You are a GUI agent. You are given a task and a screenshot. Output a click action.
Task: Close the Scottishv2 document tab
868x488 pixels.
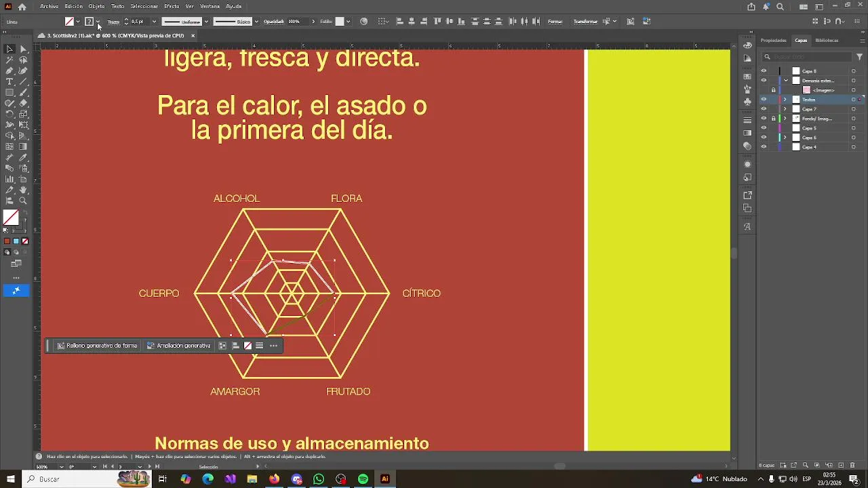tap(193, 35)
